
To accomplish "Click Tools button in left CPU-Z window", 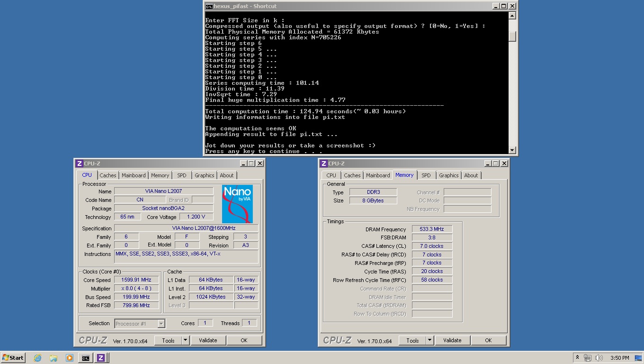I will coord(168,340).
